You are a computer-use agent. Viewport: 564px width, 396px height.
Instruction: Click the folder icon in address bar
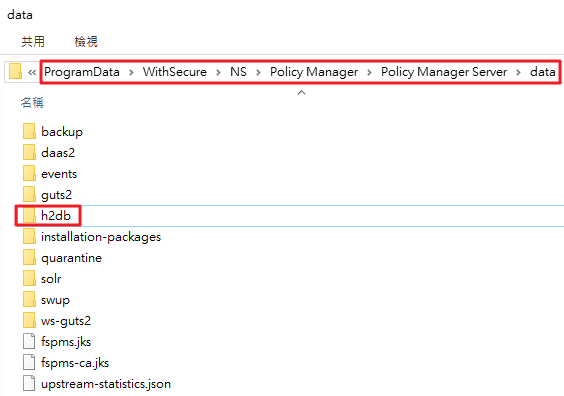[15, 72]
